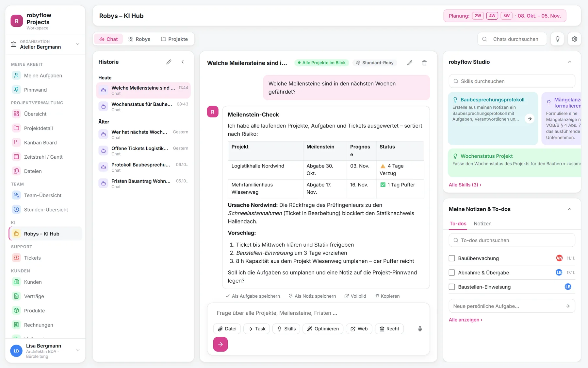This screenshot has height=368, width=588.
Task: Open the Standard-Roby selector chip
Action: [x=375, y=63]
